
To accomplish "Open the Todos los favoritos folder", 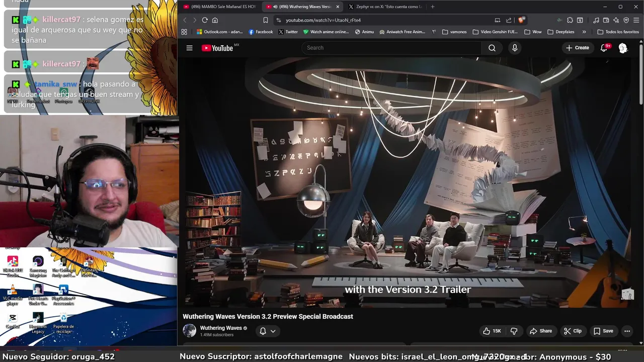I will 618,32.
